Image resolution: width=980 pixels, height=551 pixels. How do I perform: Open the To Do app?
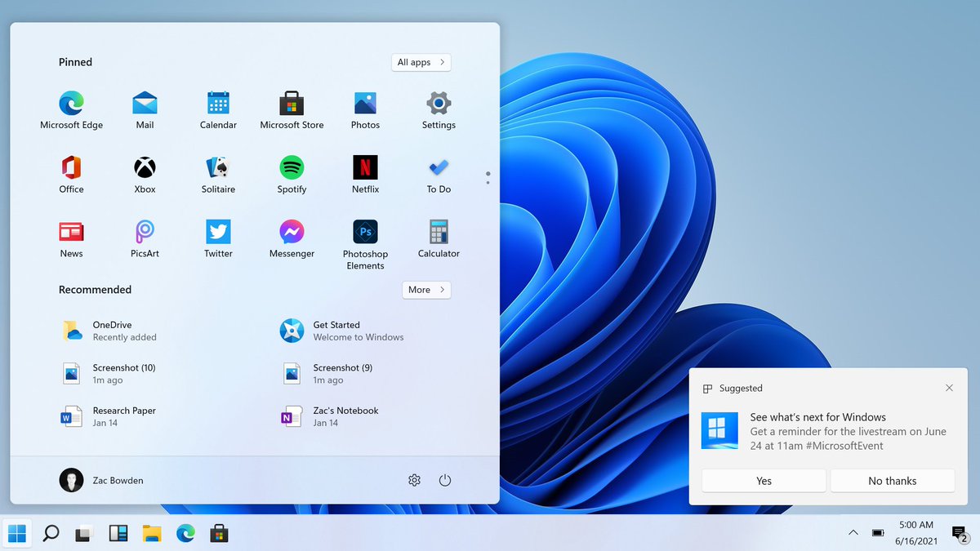point(439,175)
